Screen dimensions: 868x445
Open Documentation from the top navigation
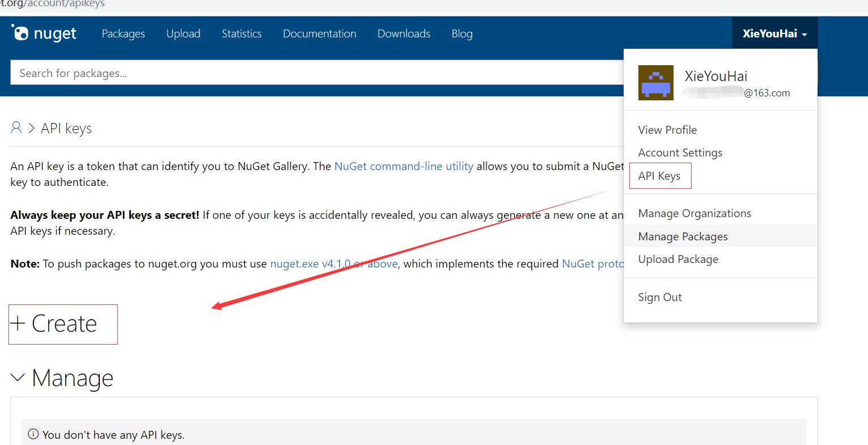point(320,34)
